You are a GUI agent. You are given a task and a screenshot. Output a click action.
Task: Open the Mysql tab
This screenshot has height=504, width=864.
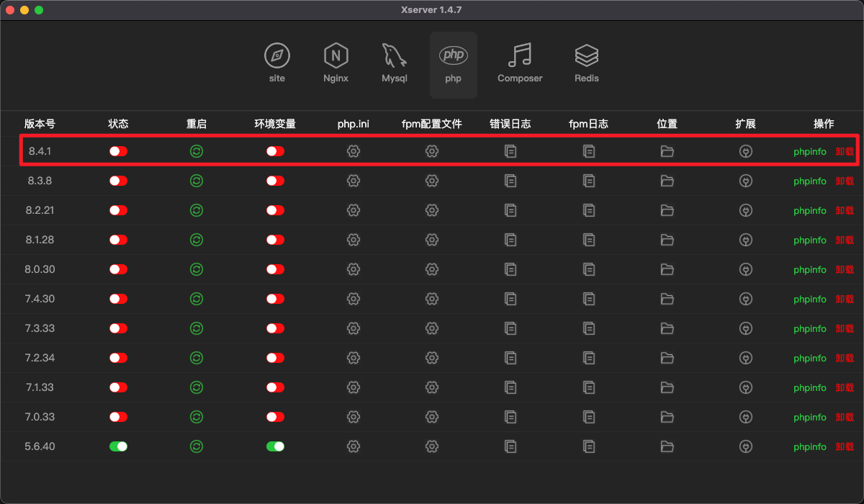pyautogui.click(x=395, y=64)
